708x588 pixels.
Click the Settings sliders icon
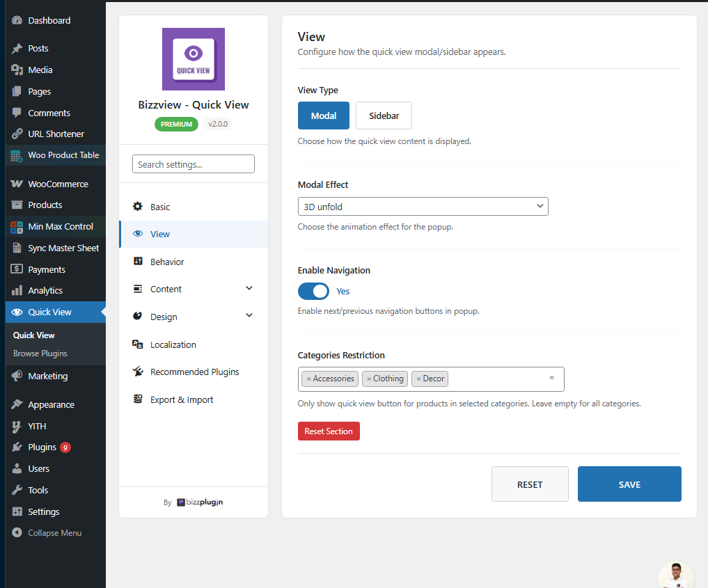(17, 511)
